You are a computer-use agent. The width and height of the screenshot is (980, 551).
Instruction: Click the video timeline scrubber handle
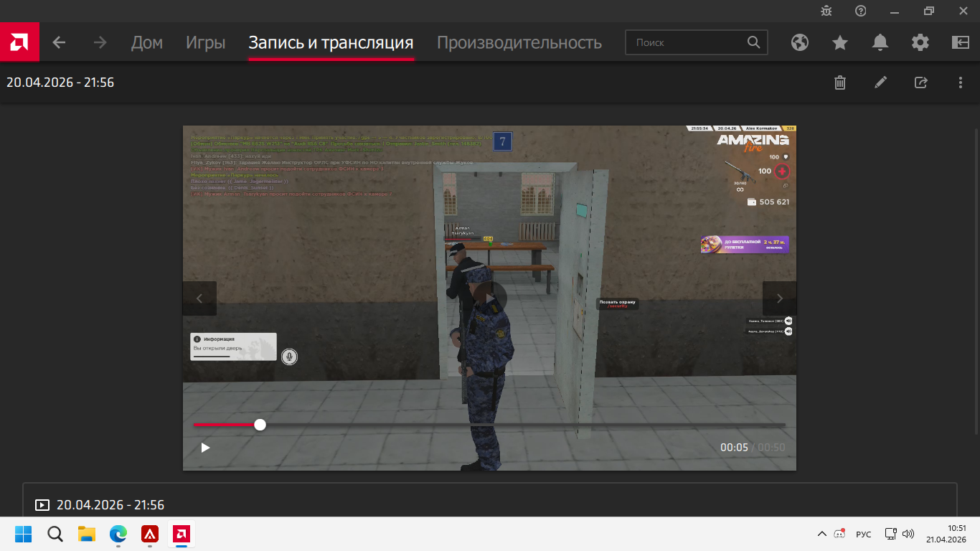click(260, 425)
